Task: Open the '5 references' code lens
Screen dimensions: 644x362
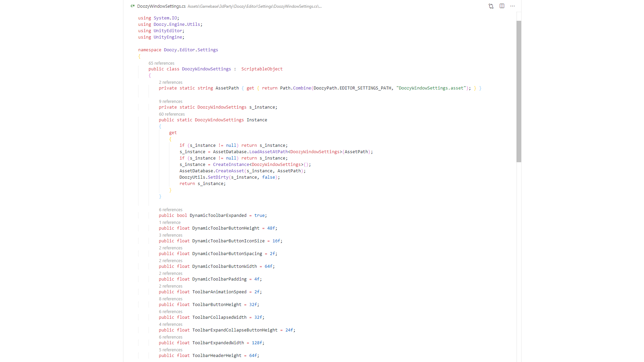Action: coord(171,350)
